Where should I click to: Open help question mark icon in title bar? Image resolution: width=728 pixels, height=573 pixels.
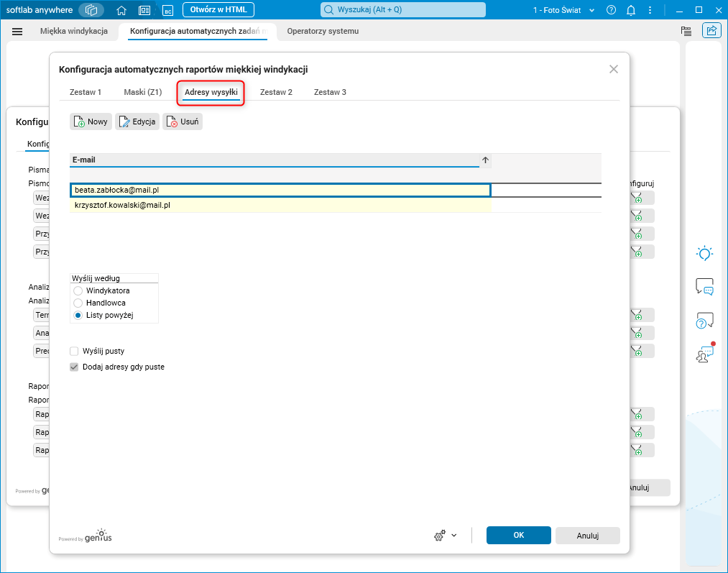click(x=611, y=10)
